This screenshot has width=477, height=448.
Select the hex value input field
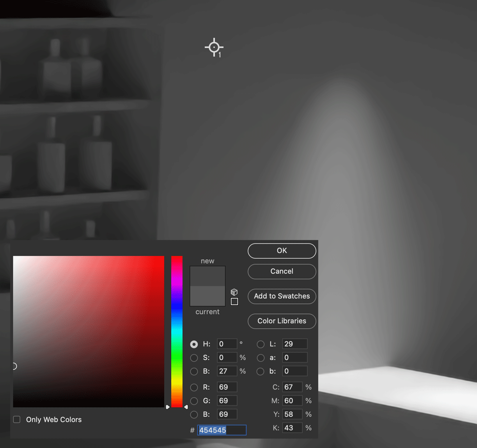(x=222, y=430)
